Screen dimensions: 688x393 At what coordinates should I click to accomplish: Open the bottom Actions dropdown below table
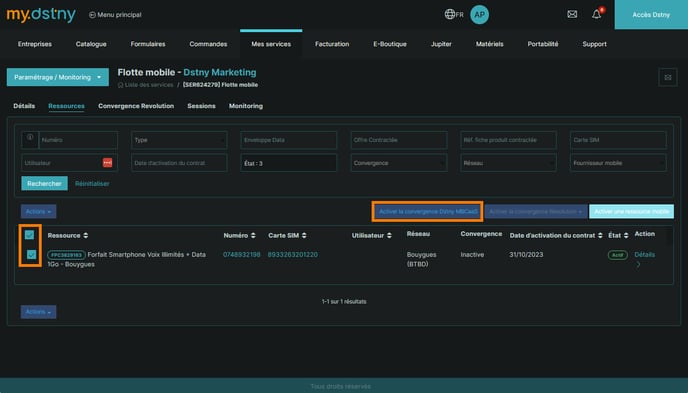(38, 312)
